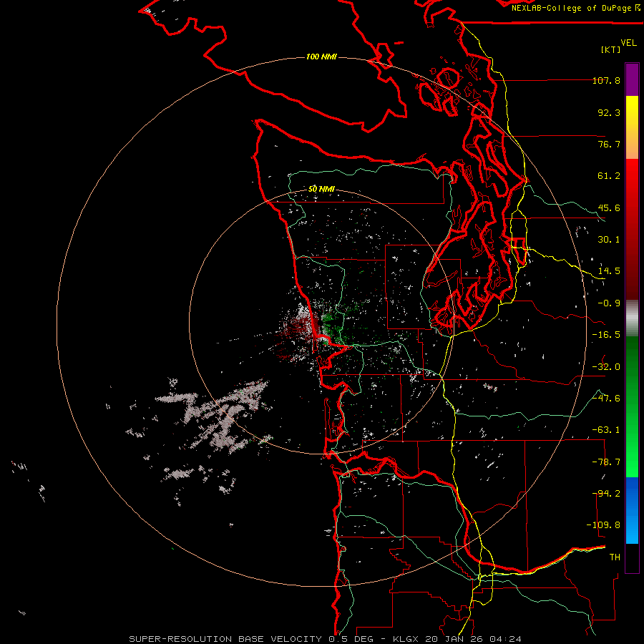Click the 107.8 legend value
This screenshot has height=644, width=644.
(606, 80)
